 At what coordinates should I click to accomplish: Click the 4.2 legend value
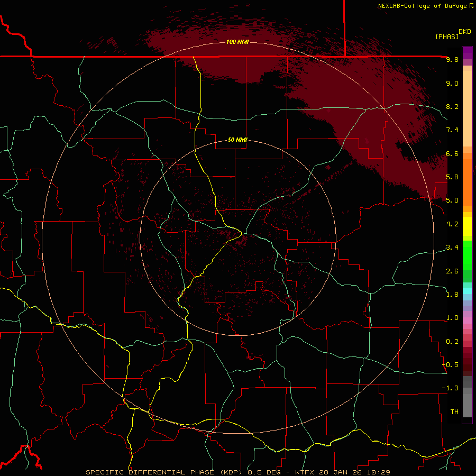click(452, 224)
